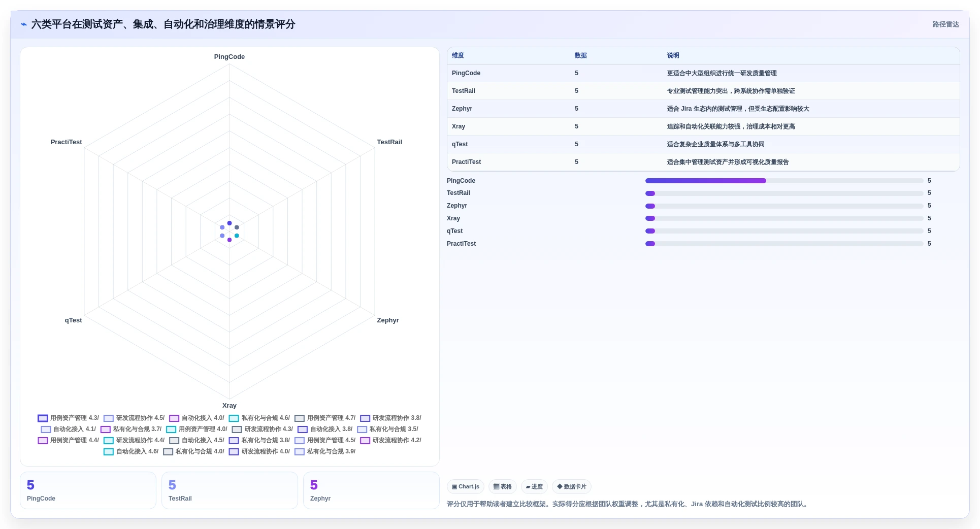
Task: Click the Xray radar axis label
Action: click(x=230, y=406)
